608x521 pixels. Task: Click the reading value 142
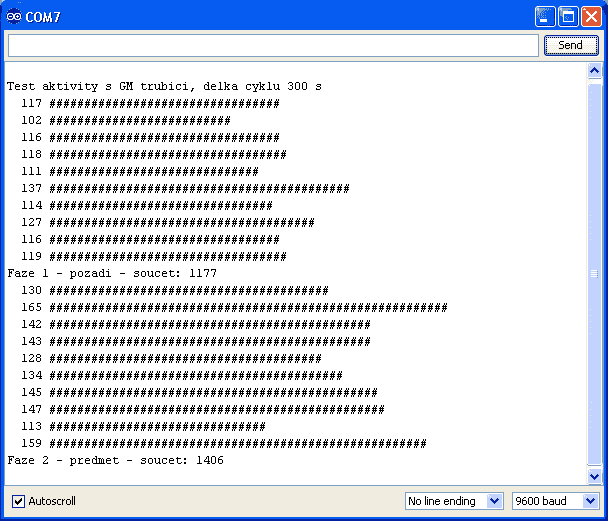coord(31,324)
